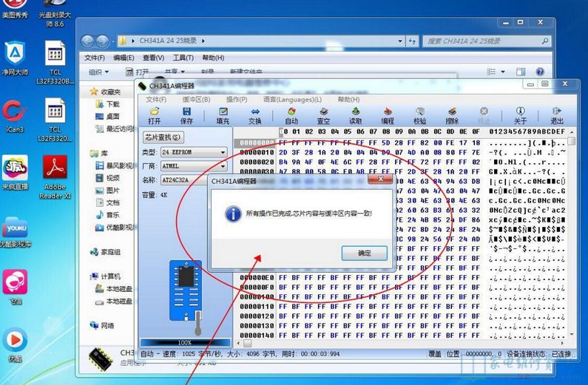Select 家庭组 in Explorer sidebar
The width and height of the screenshot is (588, 385).
coord(105,252)
